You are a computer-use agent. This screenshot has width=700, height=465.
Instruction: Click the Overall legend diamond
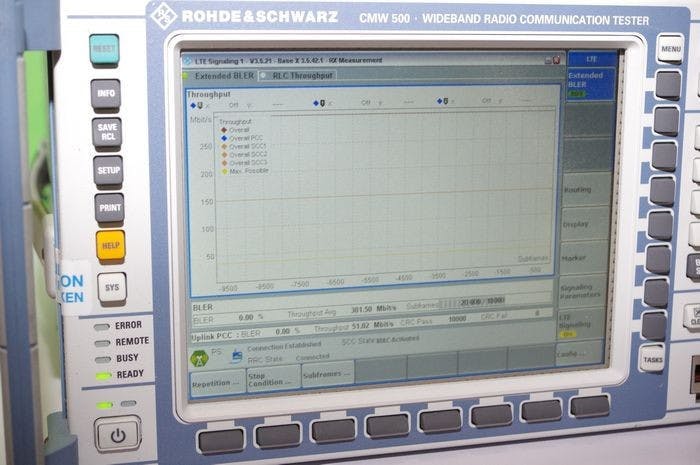pos(224,130)
